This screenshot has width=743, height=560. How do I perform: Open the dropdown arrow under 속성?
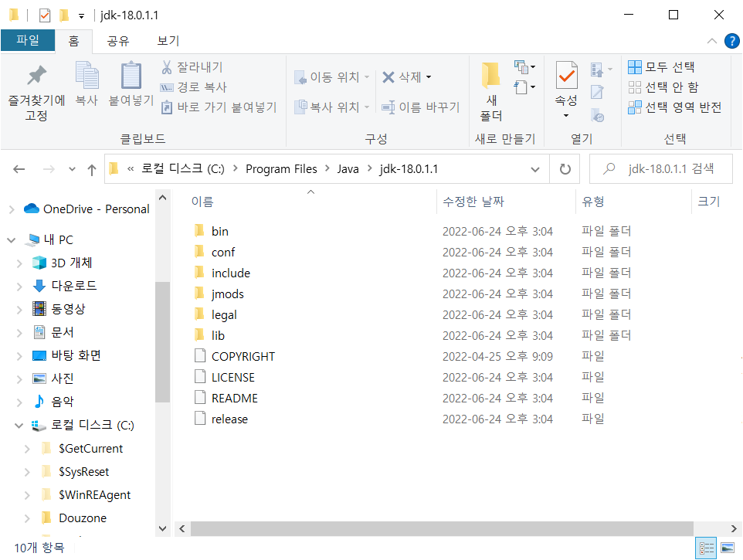pyautogui.click(x=566, y=116)
